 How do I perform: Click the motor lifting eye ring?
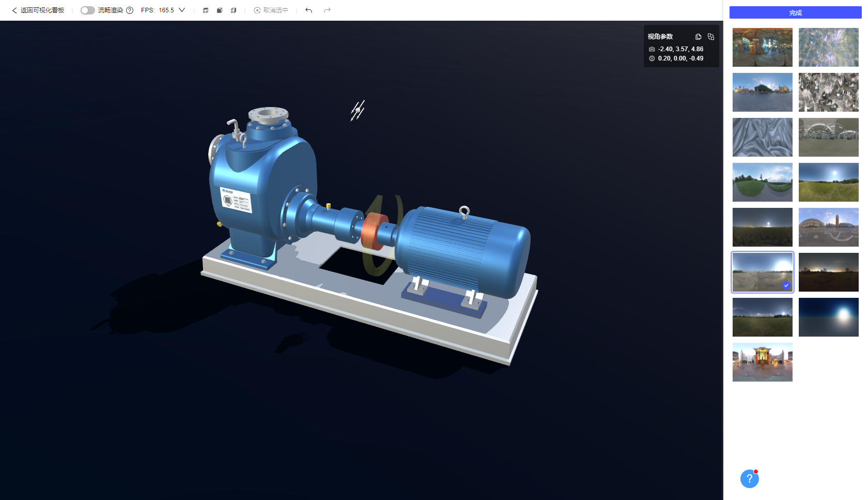464,212
